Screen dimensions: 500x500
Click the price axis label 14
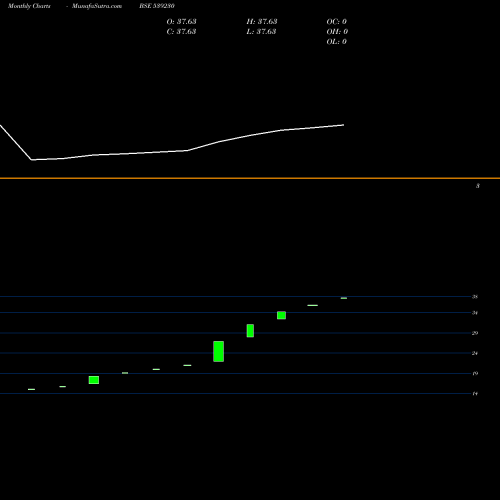tap(475, 394)
